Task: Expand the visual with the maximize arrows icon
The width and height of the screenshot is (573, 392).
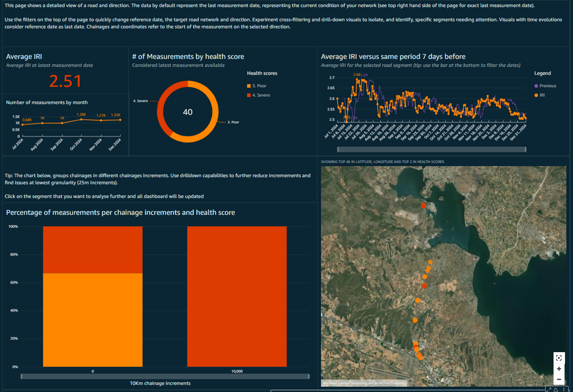Action: pyautogui.click(x=549, y=389)
